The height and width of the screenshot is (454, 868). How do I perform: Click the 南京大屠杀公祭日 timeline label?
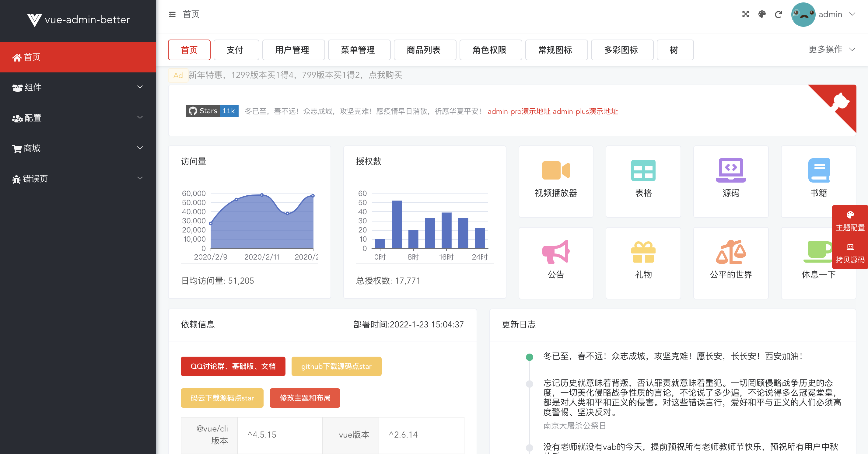click(x=575, y=425)
